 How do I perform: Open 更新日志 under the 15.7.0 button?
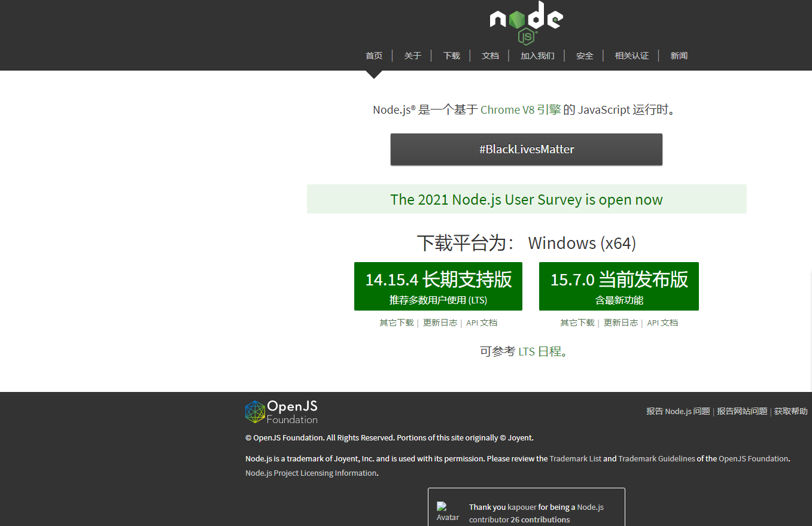[x=621, y=323]
